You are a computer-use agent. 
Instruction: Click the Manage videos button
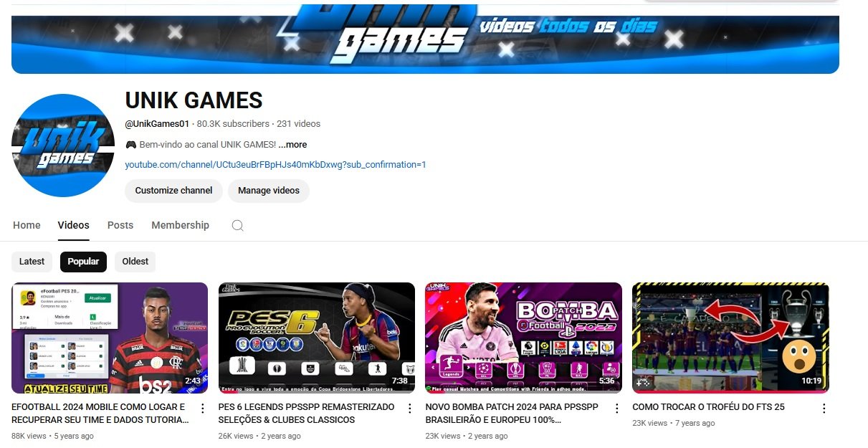(269, 191)
